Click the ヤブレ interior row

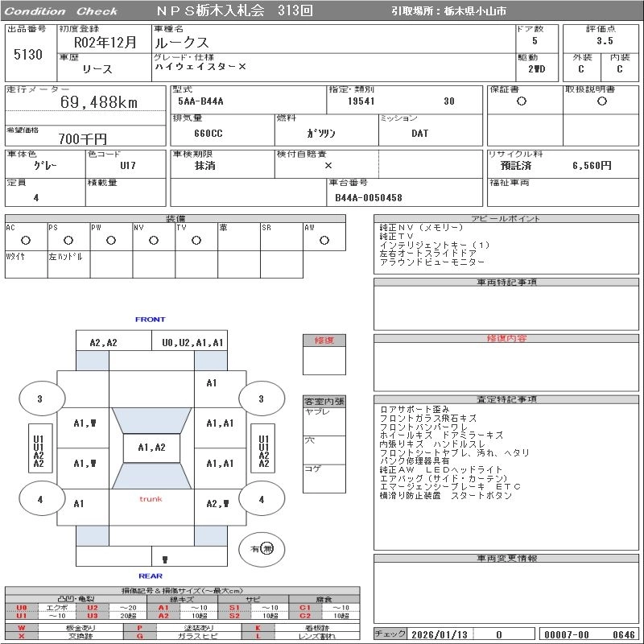coord(324,421)
